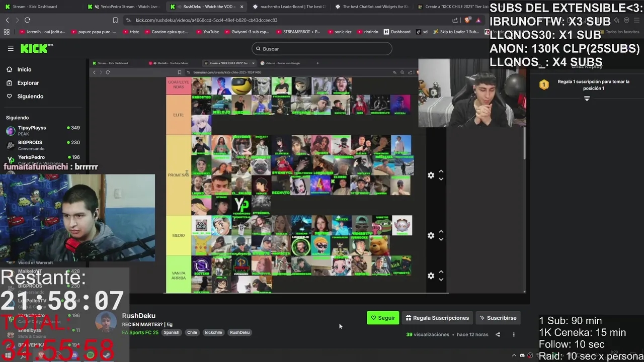This screenshot has width=644, height=362.
Task: Click the 39 visualizaciones text
Action: pos(428,334)
